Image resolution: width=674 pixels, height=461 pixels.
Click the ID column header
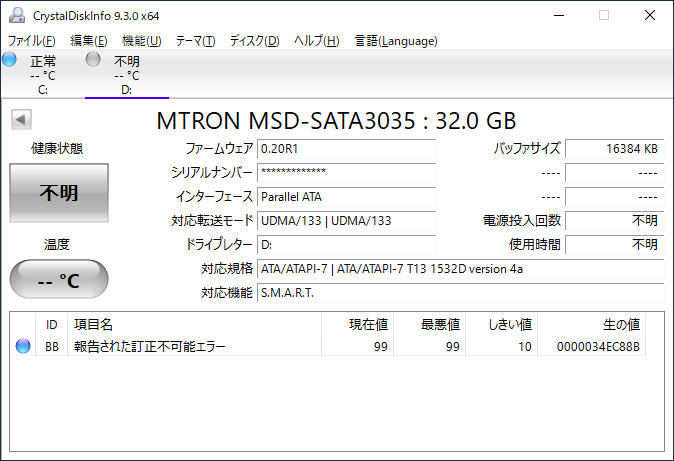pos(52,324)
